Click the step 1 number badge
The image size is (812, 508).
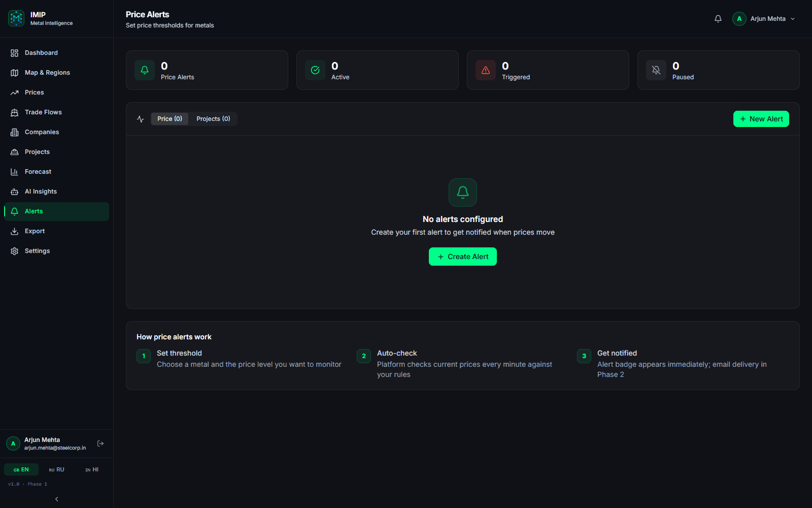[144, 356]
